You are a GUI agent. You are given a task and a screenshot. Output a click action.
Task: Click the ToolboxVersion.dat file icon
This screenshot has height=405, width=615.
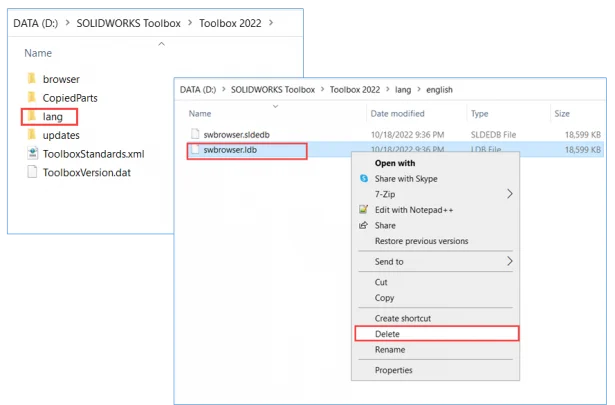31,172
